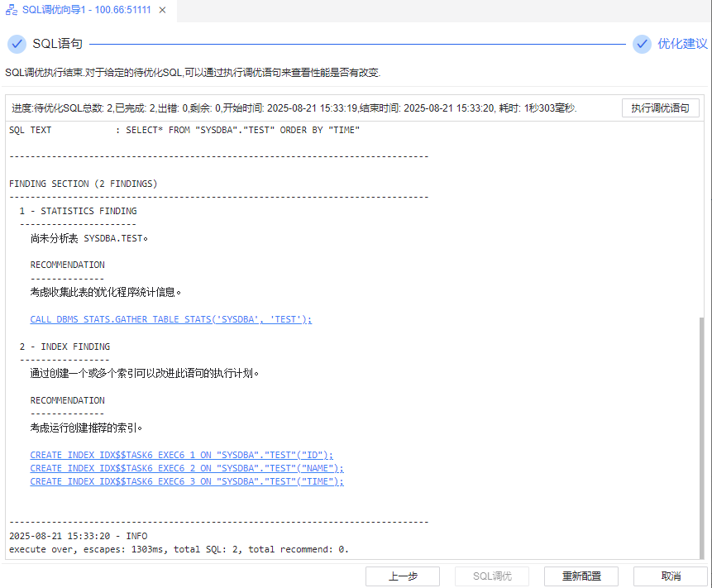The width and height of the screenshot is (712, 588).
Task: Click the execute over escapes 1303ms line
Action: (x=179, y=549)
